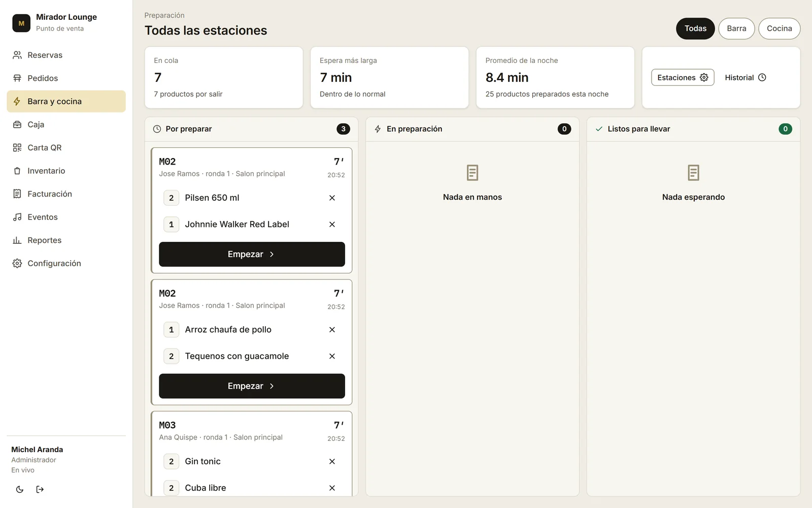Toggle dark mode moon icon
812x508 pixels.
[20, 489]
